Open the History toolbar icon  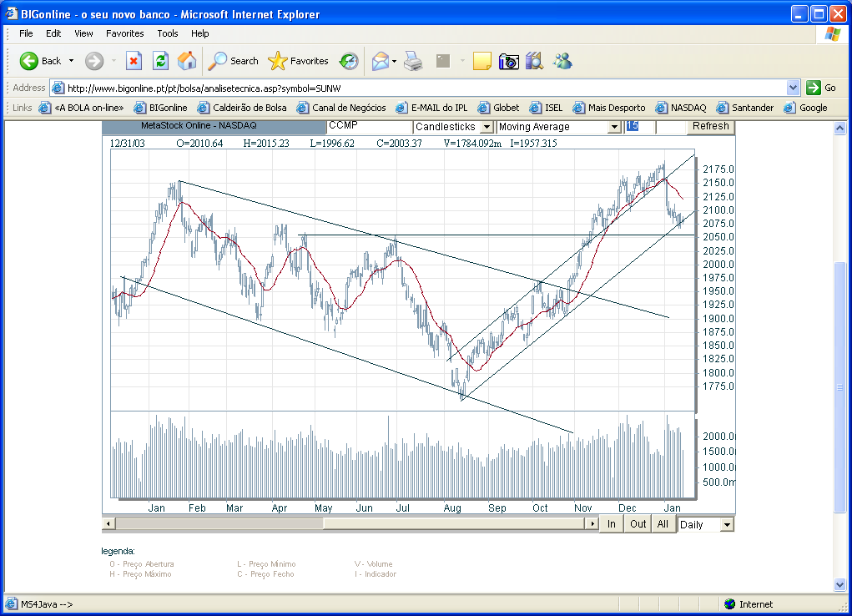tap(349, 61)
